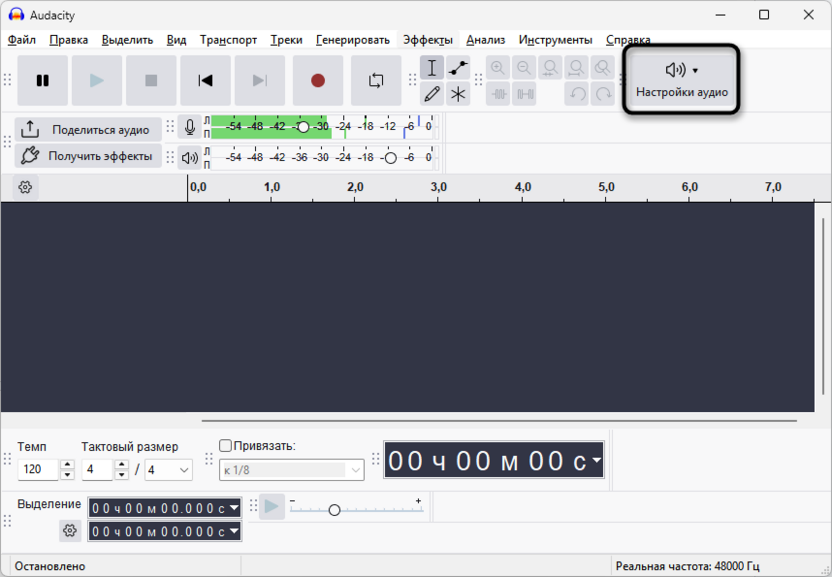Image resolution: width=832 pixels, height=577 pixels.
Task: Activate the Multi-tool
Action: (457, 92)
